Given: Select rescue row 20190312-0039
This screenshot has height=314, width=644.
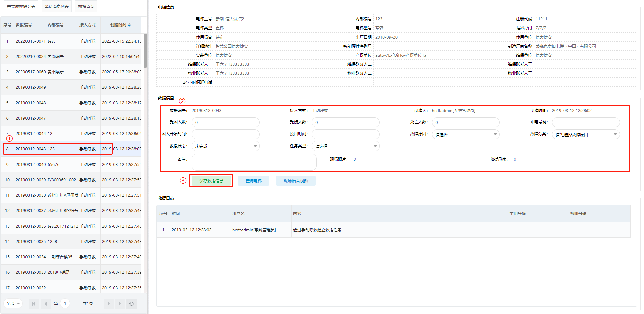Looking at the screenshot, I should (71, 180).
